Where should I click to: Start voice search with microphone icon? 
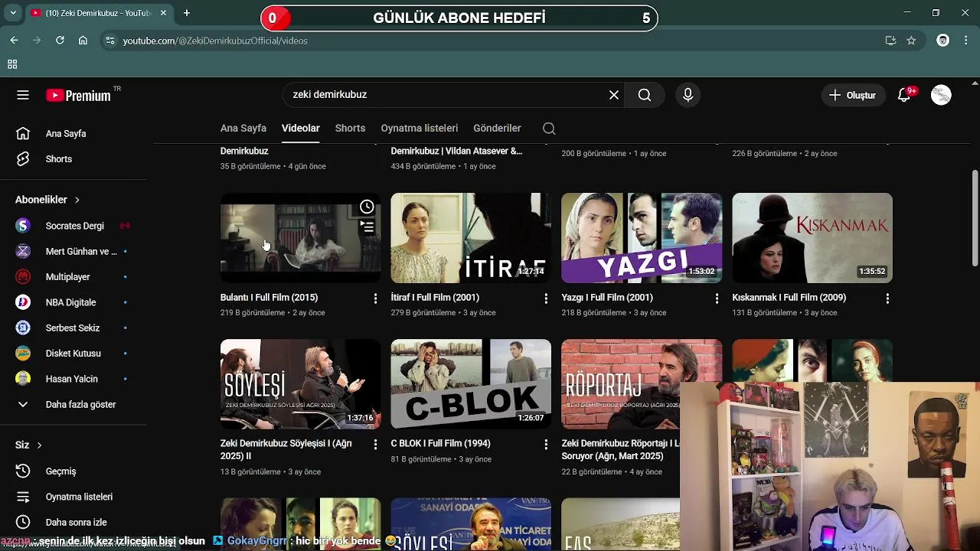click(688, 95)
